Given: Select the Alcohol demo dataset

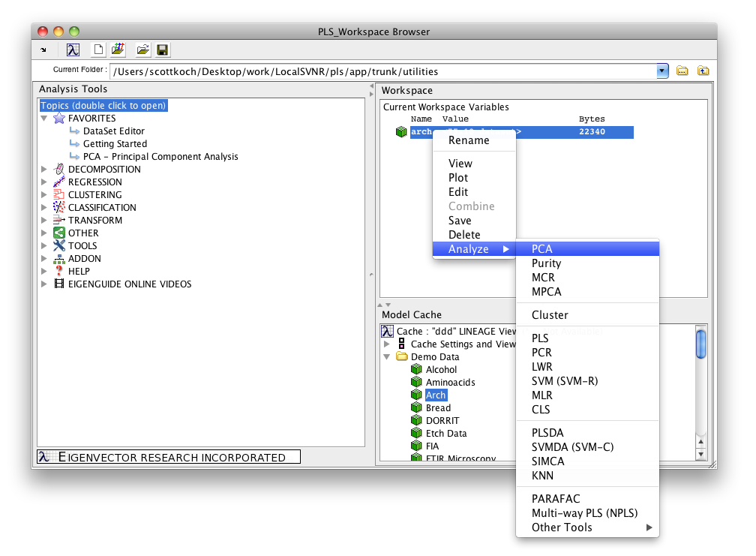Looking at the screenshot, I should 441,370.
